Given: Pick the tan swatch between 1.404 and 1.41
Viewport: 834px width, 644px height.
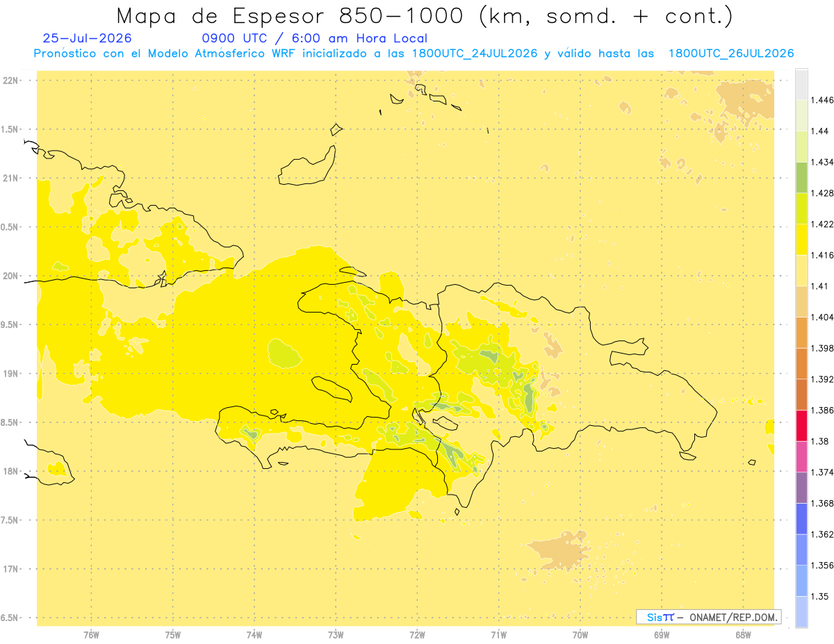Looking at the screenshot, I should (801, 302).
